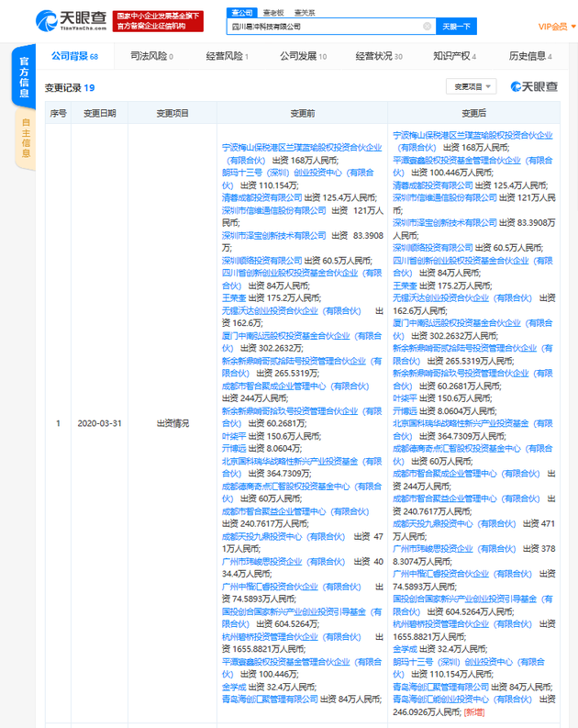Open 青岛海创汇聚管理有限公司 link in 变更前 column
The image size is (578, 728).
point(270,700)
